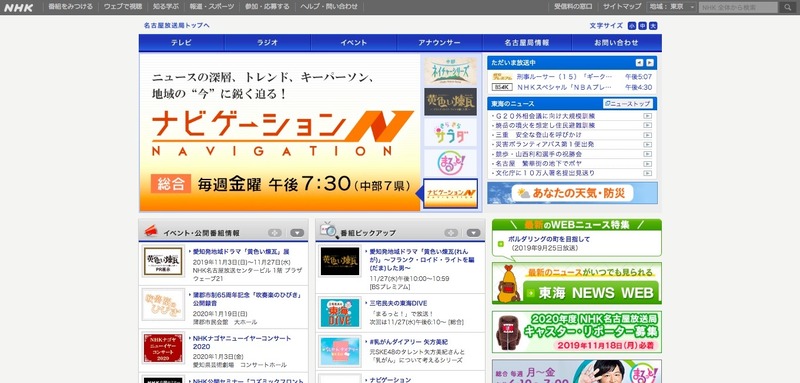Select the ラジオ tab
This screenshot has width=800, height=383.
click(267, 43)
